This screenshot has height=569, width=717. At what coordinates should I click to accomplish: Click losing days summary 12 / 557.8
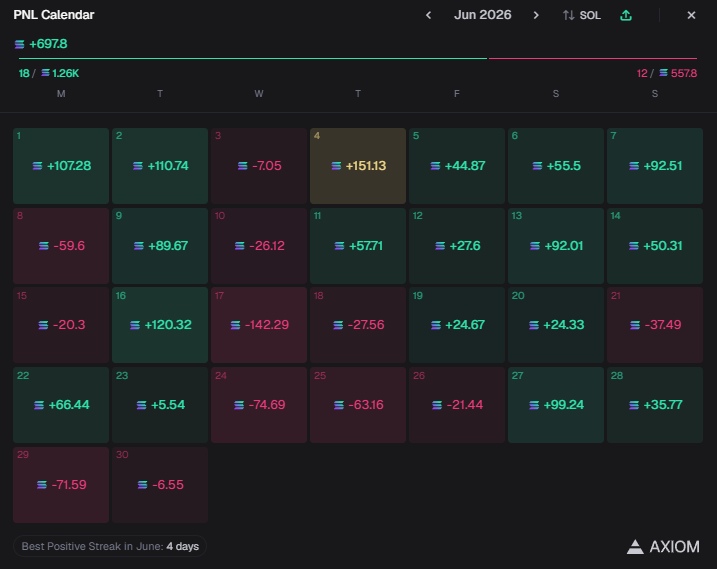click(x=667, y=73)
